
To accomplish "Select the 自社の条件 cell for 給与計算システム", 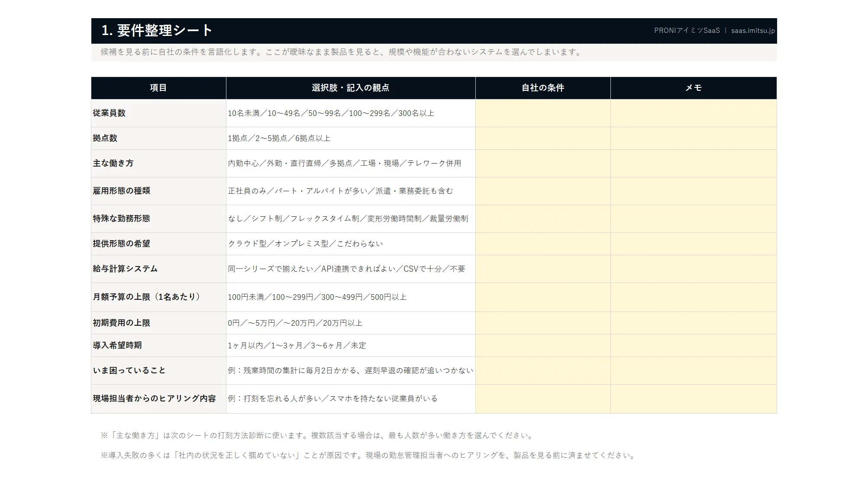I will pyautogui.click(x=543, y=269).
